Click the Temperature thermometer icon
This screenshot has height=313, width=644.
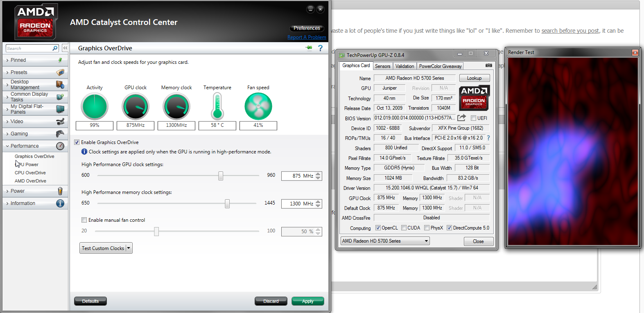click(x=217, y=106)
